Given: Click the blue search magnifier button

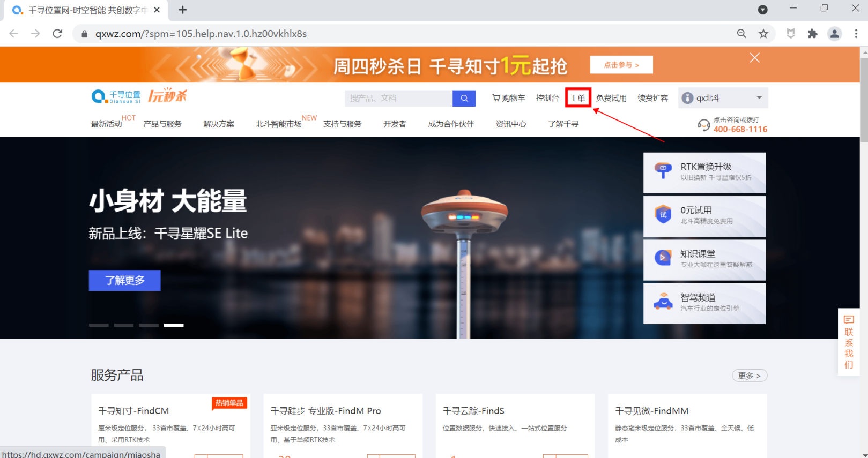Looking at the screenshot, I should pyautogui.click(x=464, y=98).
